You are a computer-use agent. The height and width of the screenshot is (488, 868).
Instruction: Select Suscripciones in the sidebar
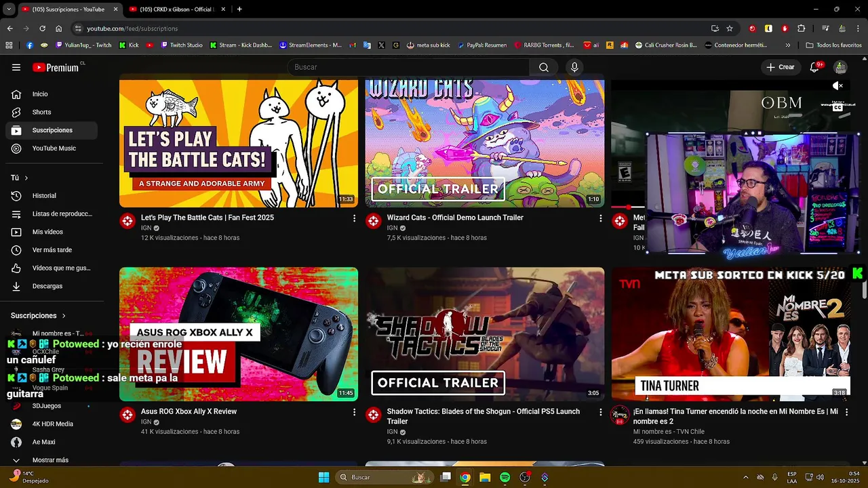pos(52,130)
